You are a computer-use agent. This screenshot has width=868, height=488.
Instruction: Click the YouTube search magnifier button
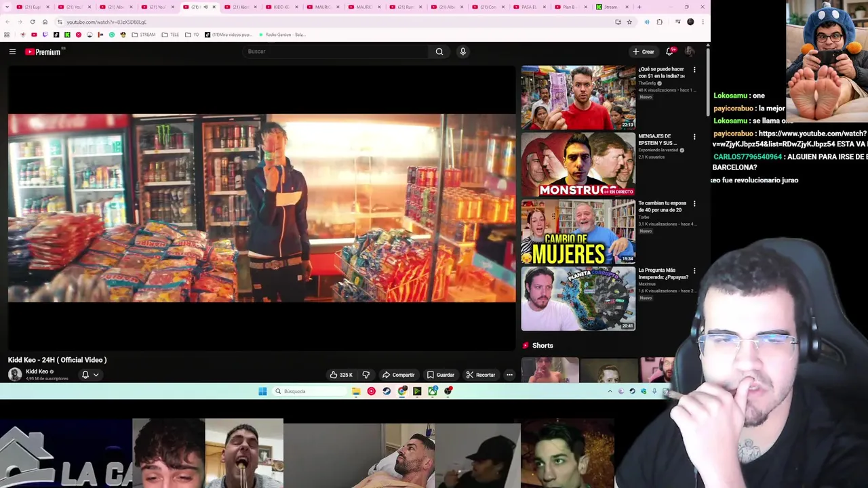pyautogui.click(x=439, y=52)
